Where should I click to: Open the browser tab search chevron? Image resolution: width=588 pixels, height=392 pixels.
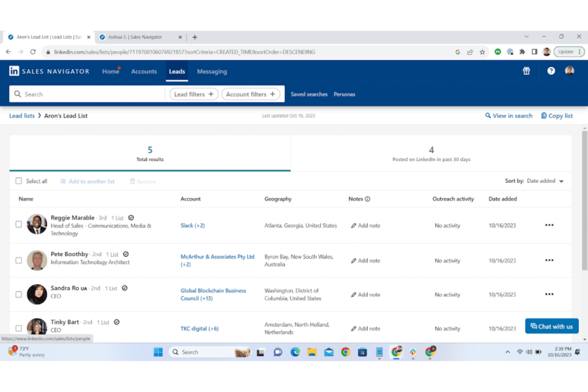(x=526, y=37)
